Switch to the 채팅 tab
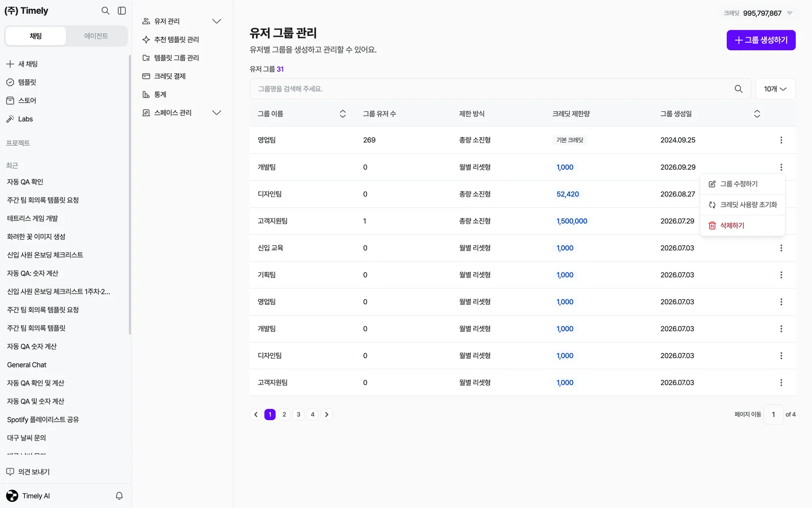This screenshot has height=508, width=812. click(x=36, y=36)
